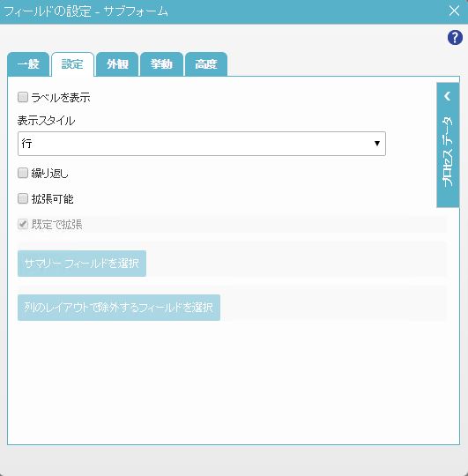Image resolution: width=468 pixels, height=476 pixels.
Task: Click the ラベルを表示 label text
Action: 61,98
